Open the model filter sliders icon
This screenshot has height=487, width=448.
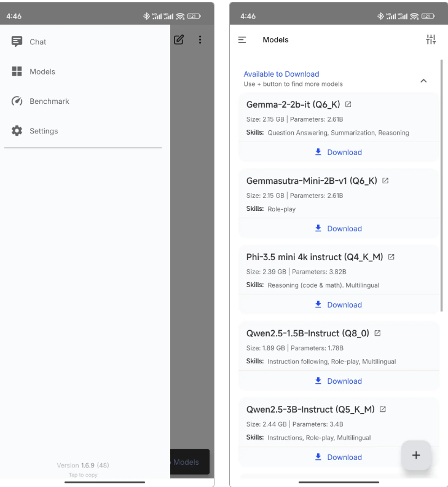[x=431, y=40]
